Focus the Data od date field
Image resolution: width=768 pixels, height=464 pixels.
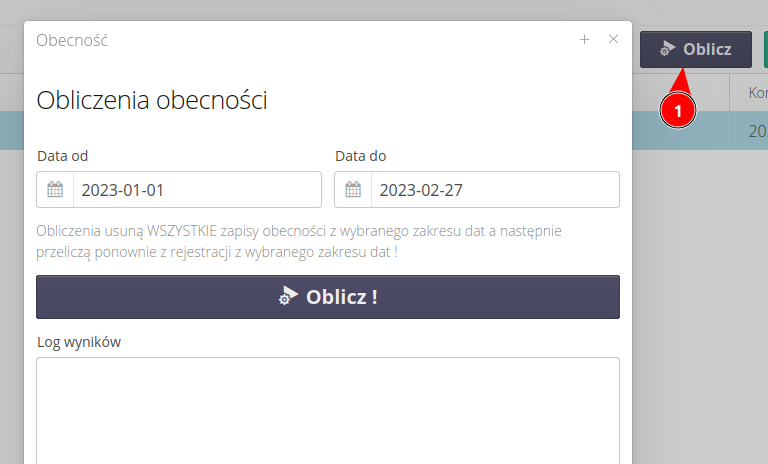196,190
